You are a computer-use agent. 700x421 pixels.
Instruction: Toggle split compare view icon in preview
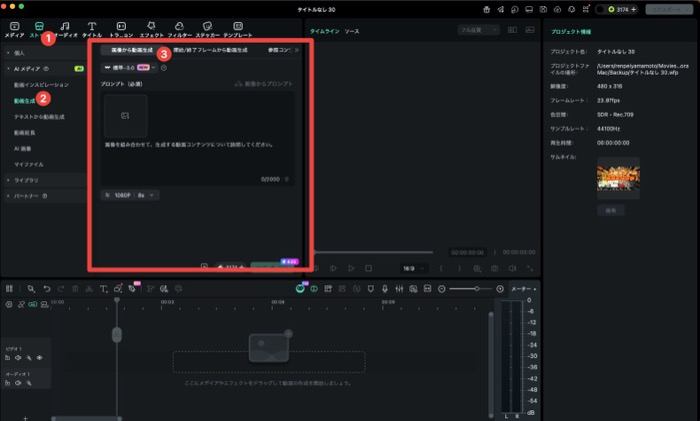[x=512, y=30]
